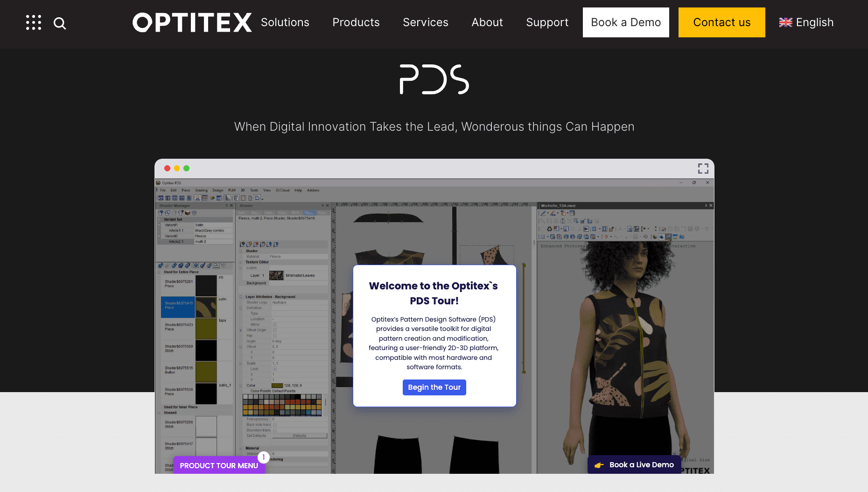This screenshot has height=492, width=868.
Task: Open the Services nav menu
Action: tap(426, 22)
